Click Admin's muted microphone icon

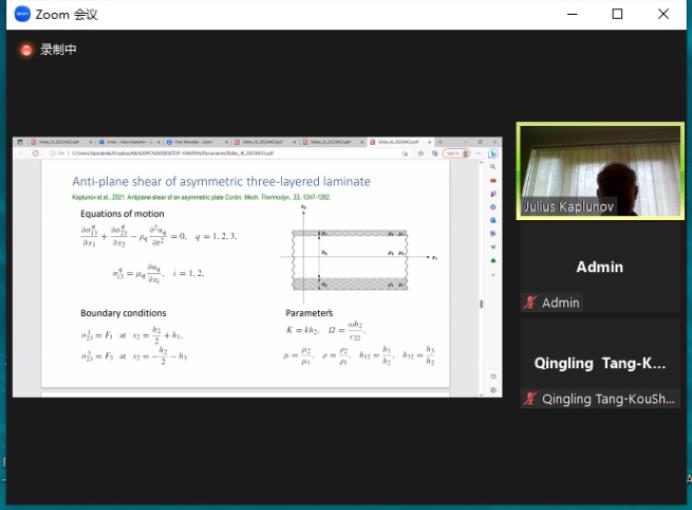pos(530,302)
